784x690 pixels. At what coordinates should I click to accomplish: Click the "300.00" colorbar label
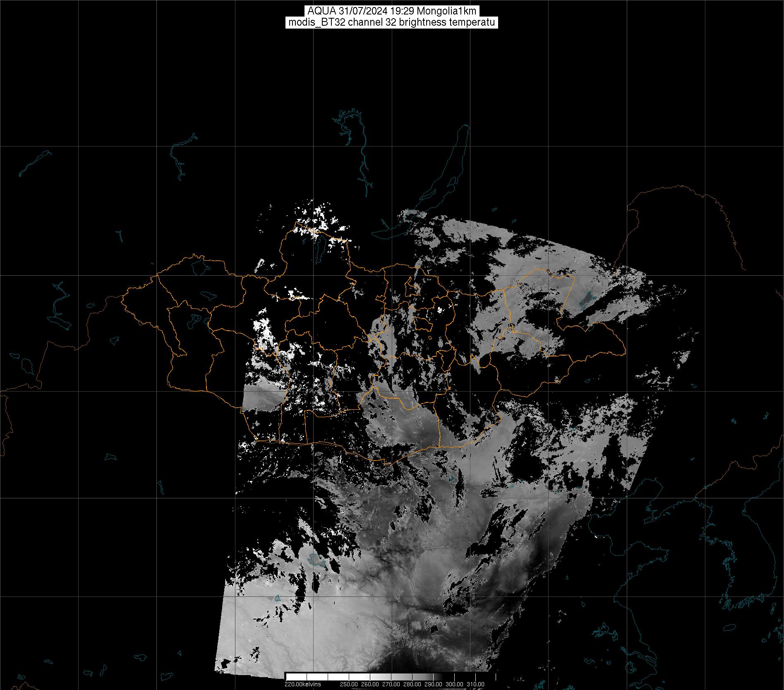tap(455, 684)
